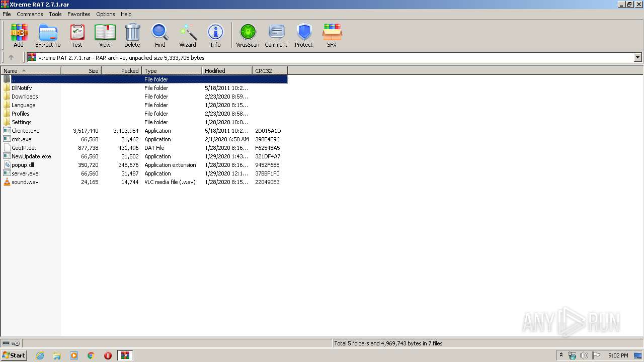644x362 pixels.
Task: Select NewUpdate.exe file
Action: (31, 156)
